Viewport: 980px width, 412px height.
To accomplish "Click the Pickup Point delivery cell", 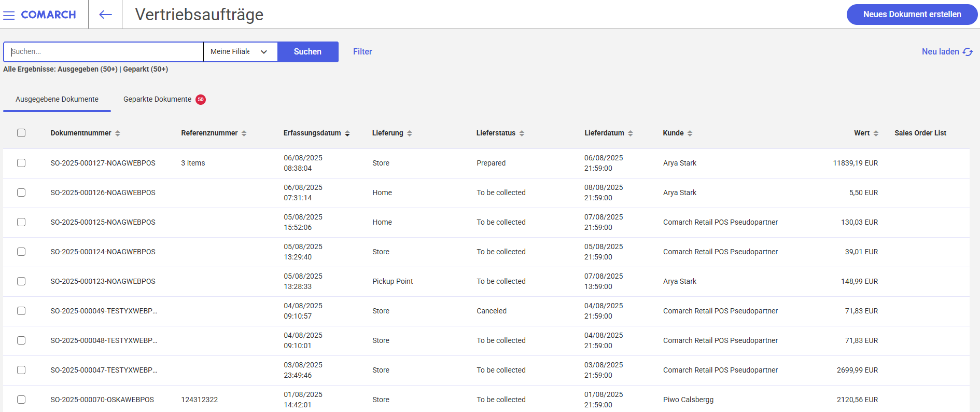I will pos(393,281).
